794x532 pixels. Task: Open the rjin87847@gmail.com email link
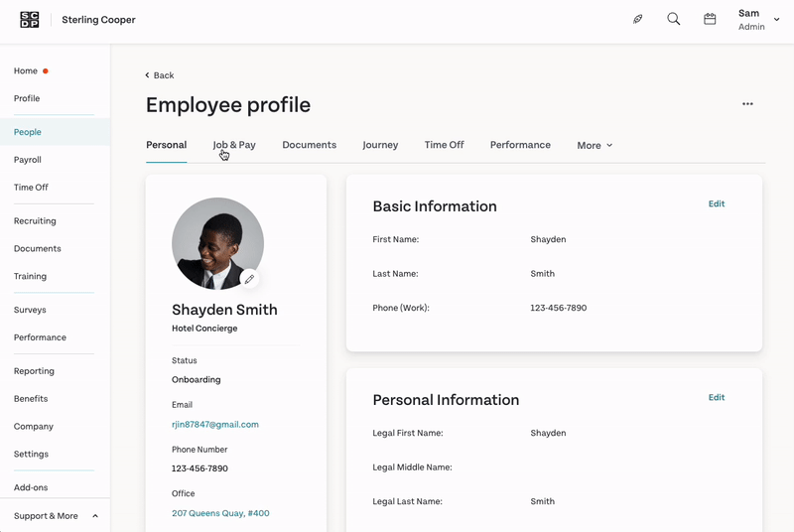[215, 425]
